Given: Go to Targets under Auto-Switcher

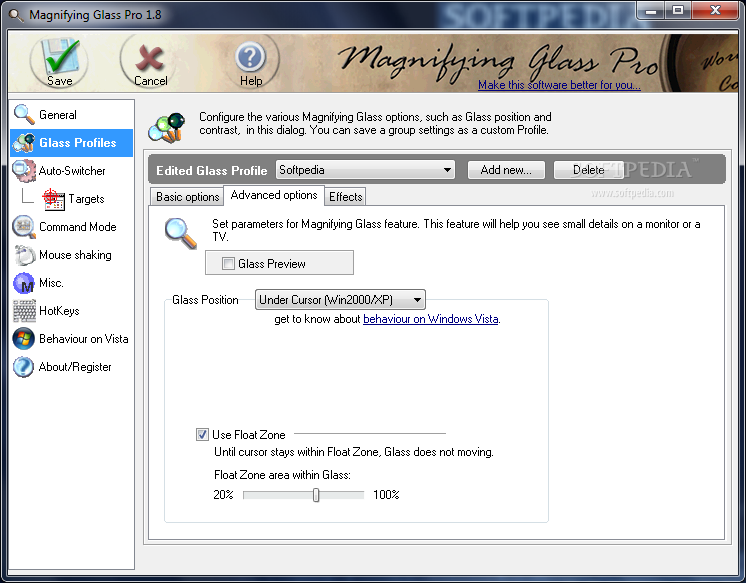Looking at the screenshot, I should 86,199.
